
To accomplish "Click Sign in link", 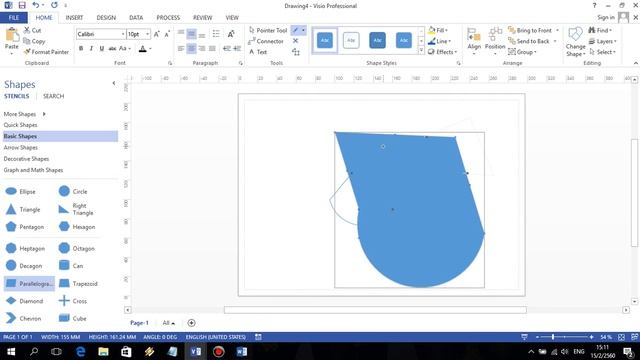I will 606,17.
